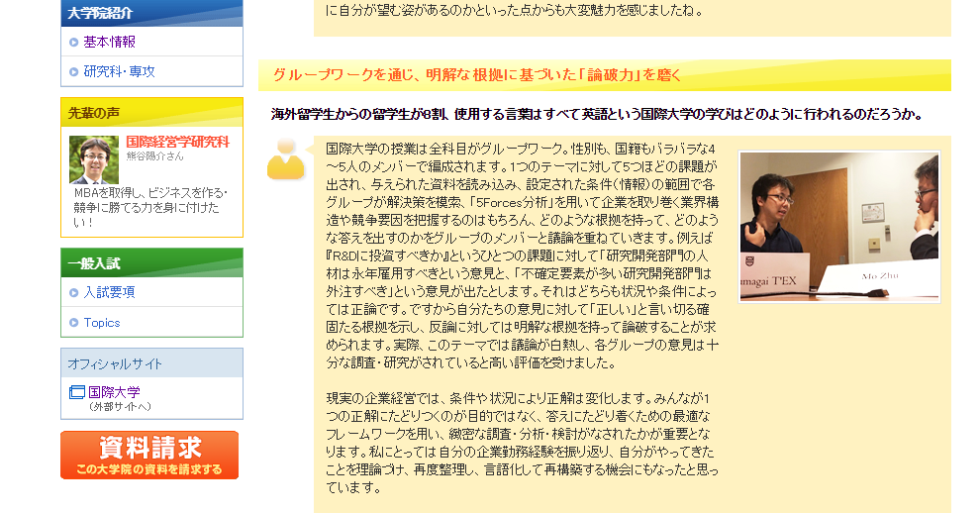The height and width of the screenshot is (513, 980).
Task: Open 国際大学 official external site link
Action: 115,392
